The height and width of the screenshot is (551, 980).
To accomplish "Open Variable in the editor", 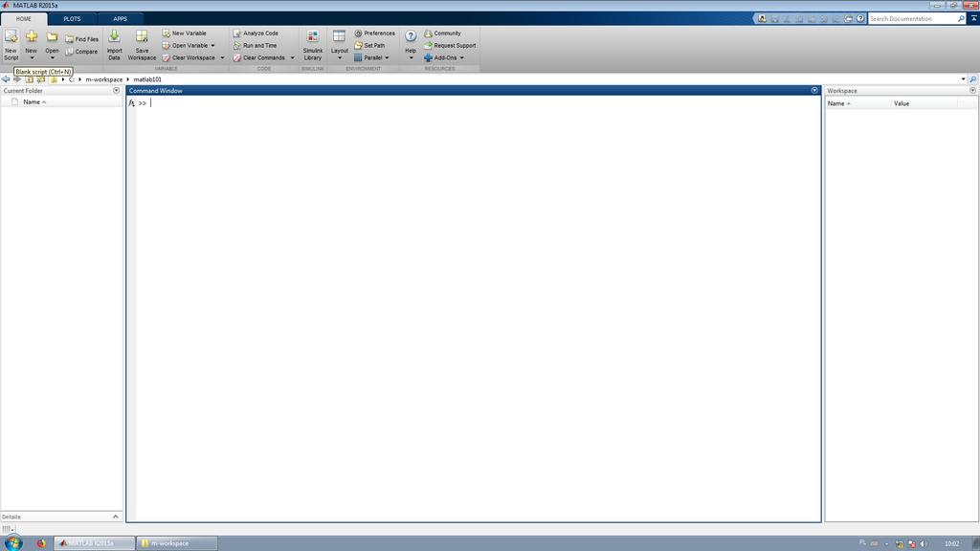I will pos(185,46).
